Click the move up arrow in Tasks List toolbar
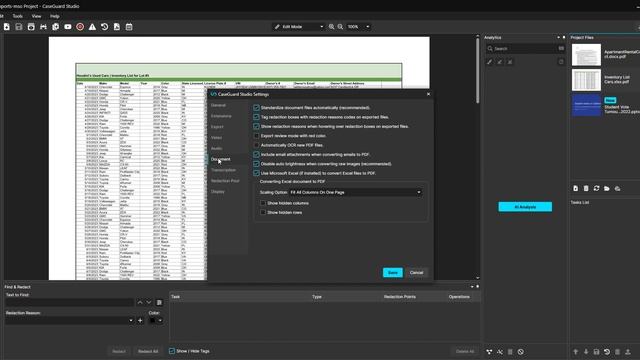640x360 pixels. (x=576, y=352)
